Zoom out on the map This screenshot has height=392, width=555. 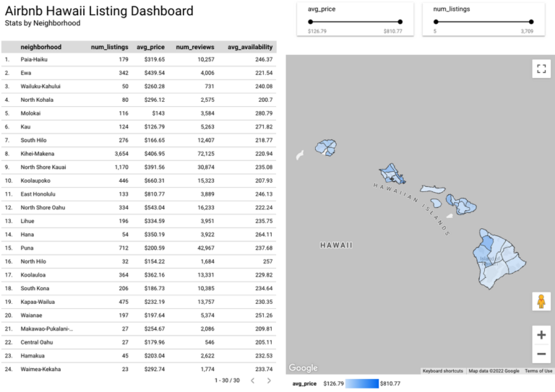[541, 354]
